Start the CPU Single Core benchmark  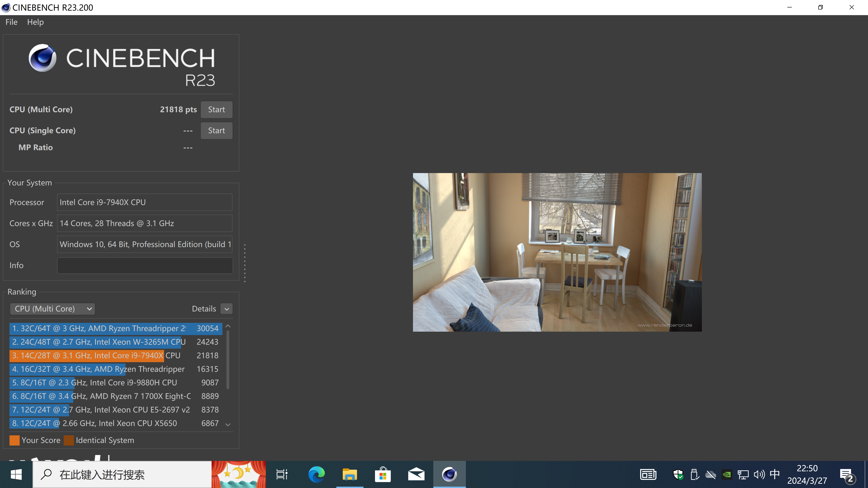[216, 130]
